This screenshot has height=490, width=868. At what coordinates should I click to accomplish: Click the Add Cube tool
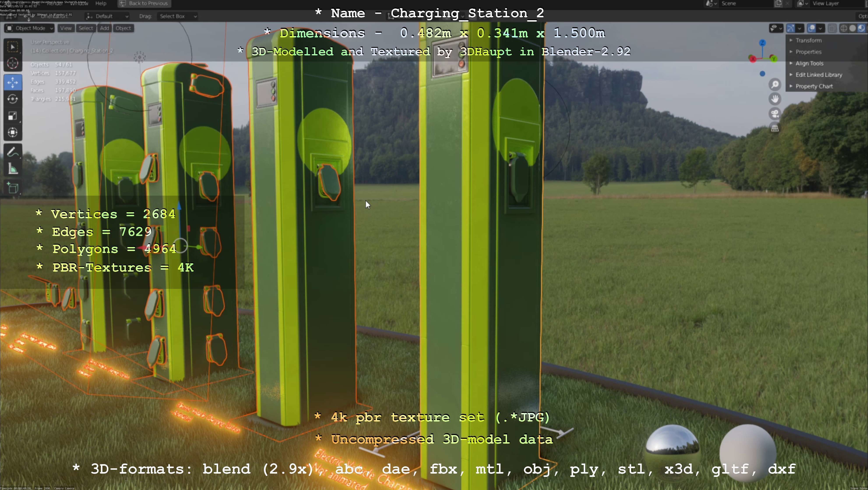(x=13, y=188)
